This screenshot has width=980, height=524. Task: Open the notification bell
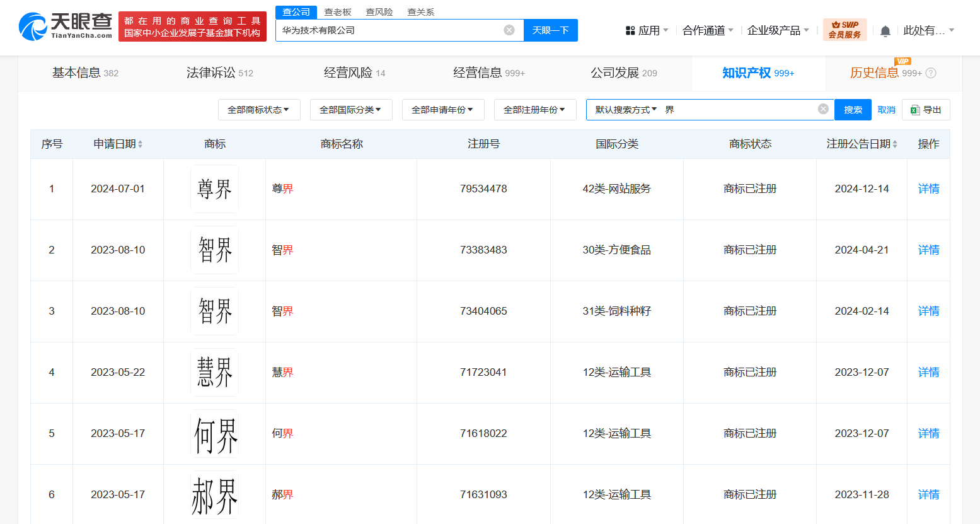(x=885, y=31)
